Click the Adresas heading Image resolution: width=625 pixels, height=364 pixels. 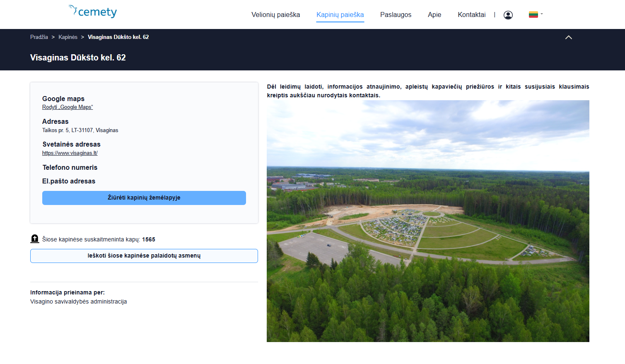coord(56,121)
